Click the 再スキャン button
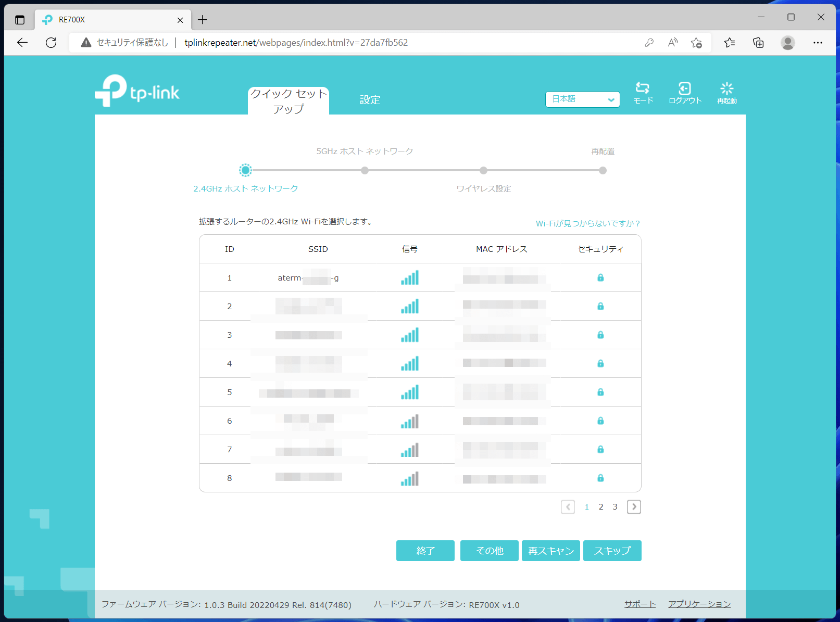Viewport: 840px width, 622px height. pyautogui.click(x=551, y=551)
